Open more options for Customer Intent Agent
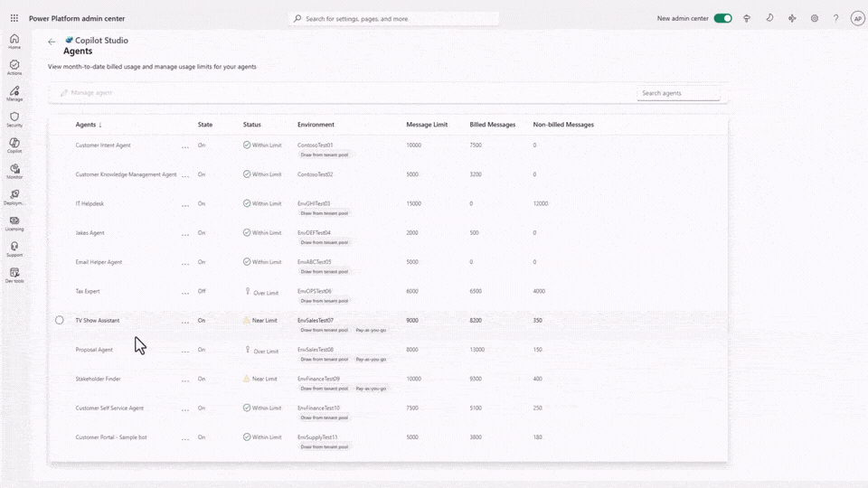The width and height of the screenshot is (868, 488). point(185,145)
